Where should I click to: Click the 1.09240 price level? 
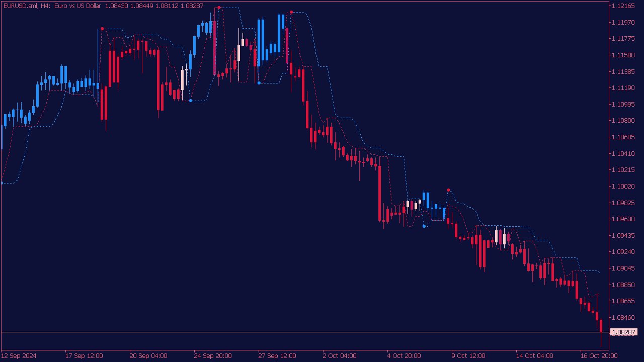click(623, 251)
